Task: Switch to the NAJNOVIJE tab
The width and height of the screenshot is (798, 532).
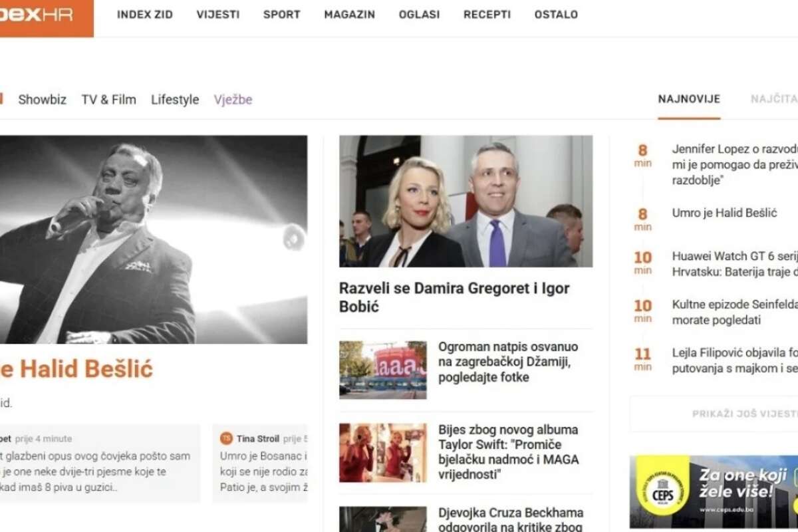Action: coord(689,99)
